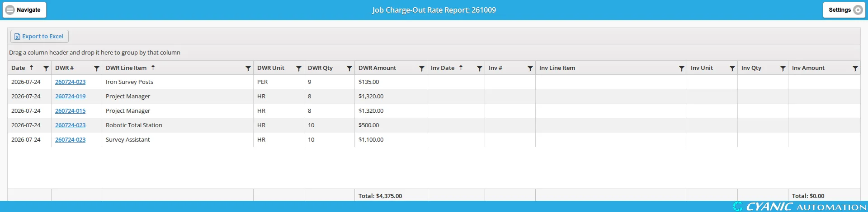
Task: Open filter for Inv Unit column
Action: (732, 68)
